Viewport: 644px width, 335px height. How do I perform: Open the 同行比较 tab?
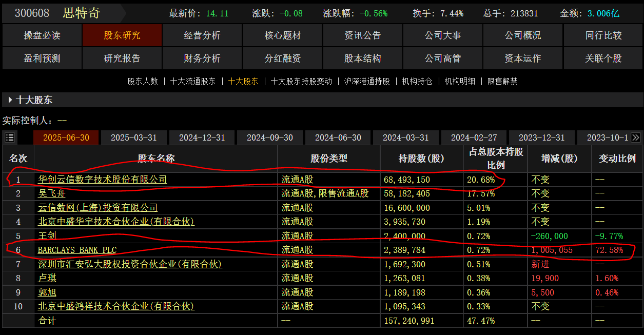click(603, 35)
